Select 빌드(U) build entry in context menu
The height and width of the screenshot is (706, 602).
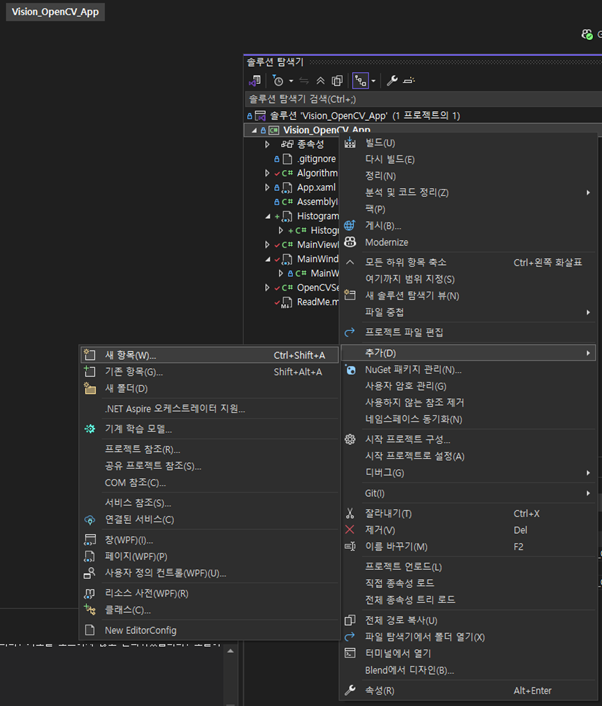pos(380,143)
